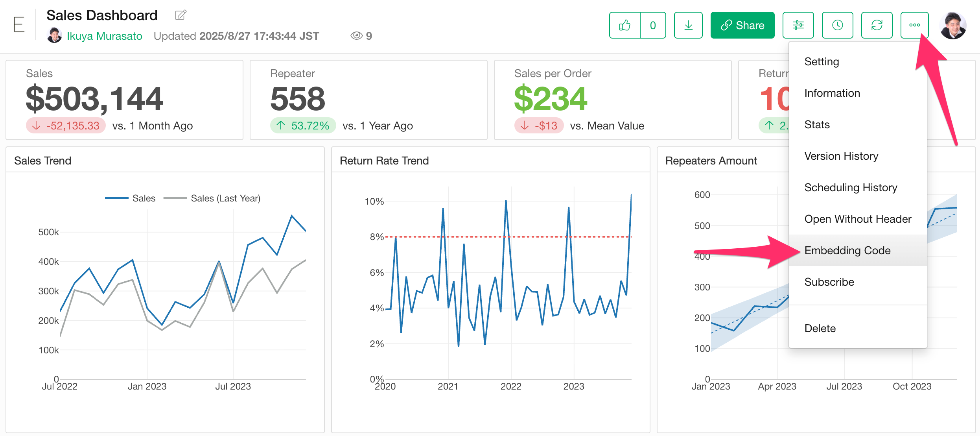This screenshot has width=980, height=436.
Task: Choose Version History menu item
Action: [841, 156]
